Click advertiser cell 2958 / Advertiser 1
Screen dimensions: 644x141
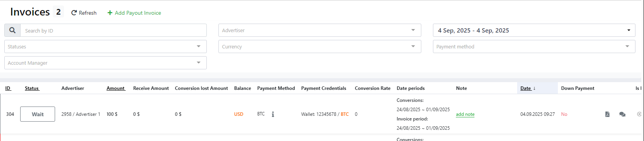pos(81,114)
